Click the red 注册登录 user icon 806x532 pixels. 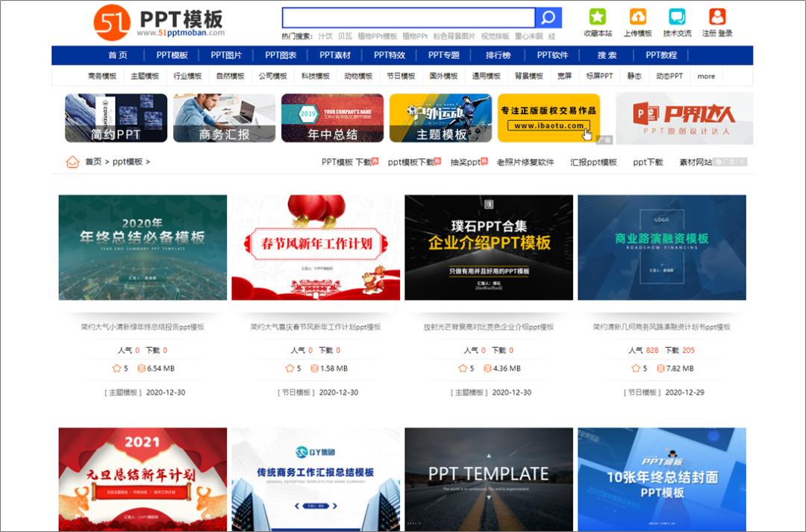(x=718, y=16)
